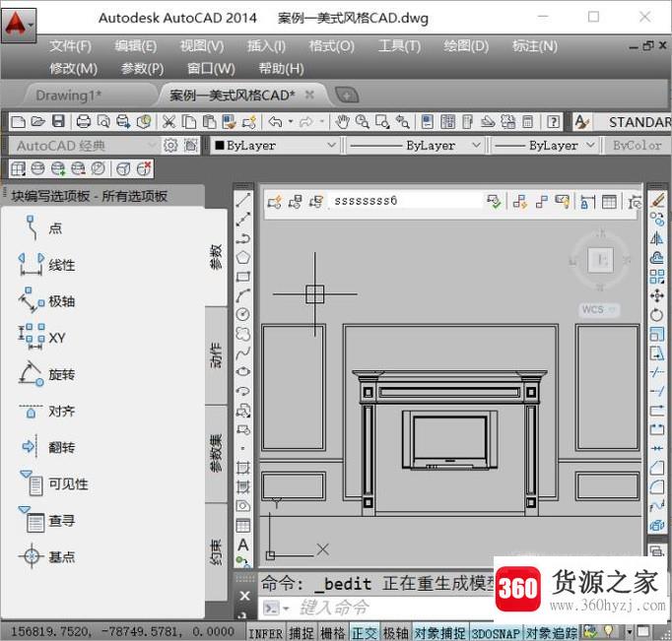The width and height of the screenshot is (672, 641).
Task: Open the AutoCAD 经典 workspace dropdown
Action: (152, 146)
